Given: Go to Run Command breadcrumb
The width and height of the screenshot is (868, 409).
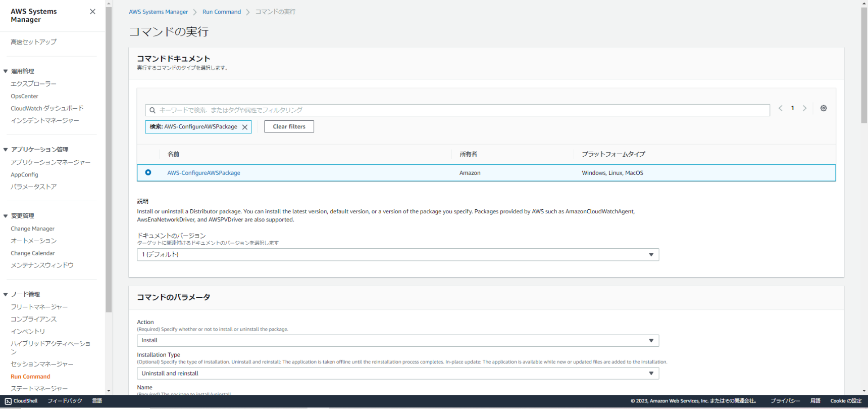Looking at the screenshot, I should pyautogui.click(x=222, y=12).
